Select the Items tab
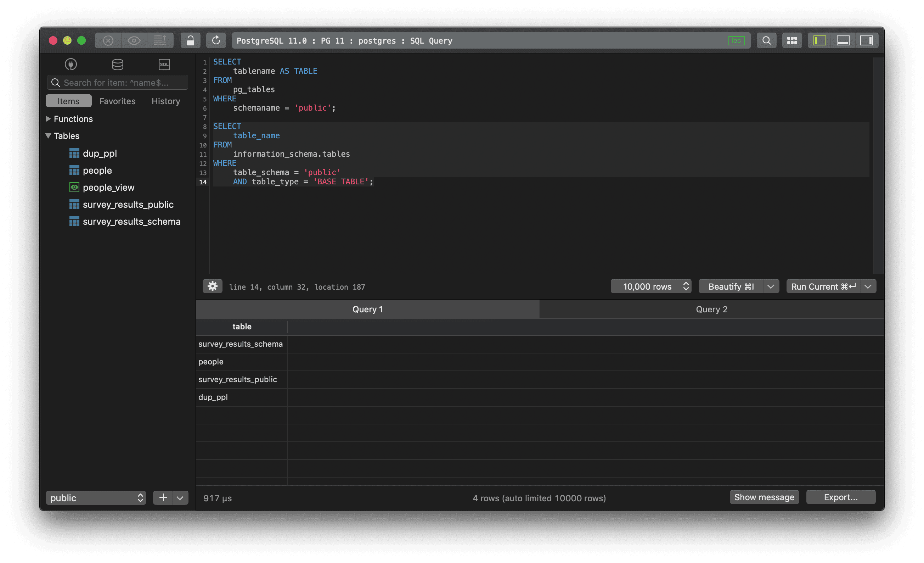924x563 pixels. [x=69, y=101]
